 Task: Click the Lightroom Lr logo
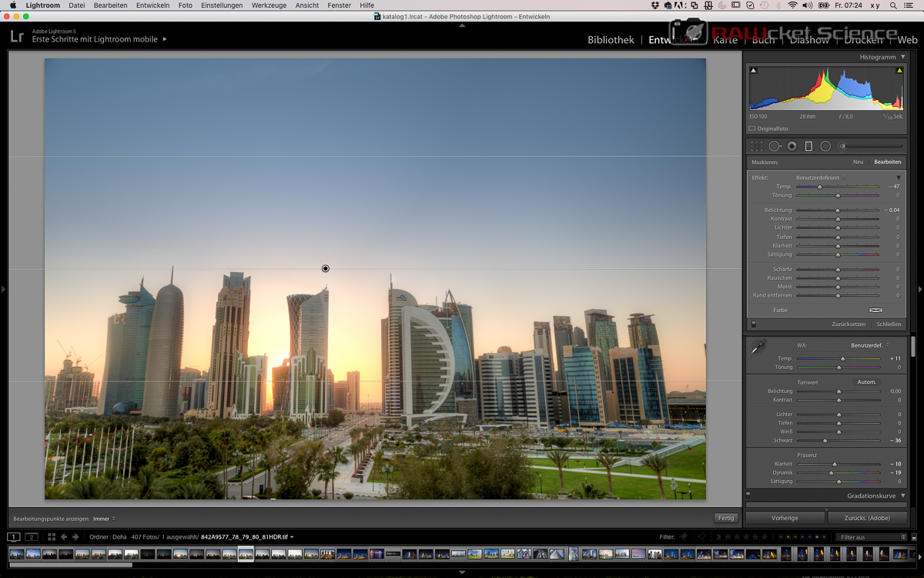pos(17,35)
